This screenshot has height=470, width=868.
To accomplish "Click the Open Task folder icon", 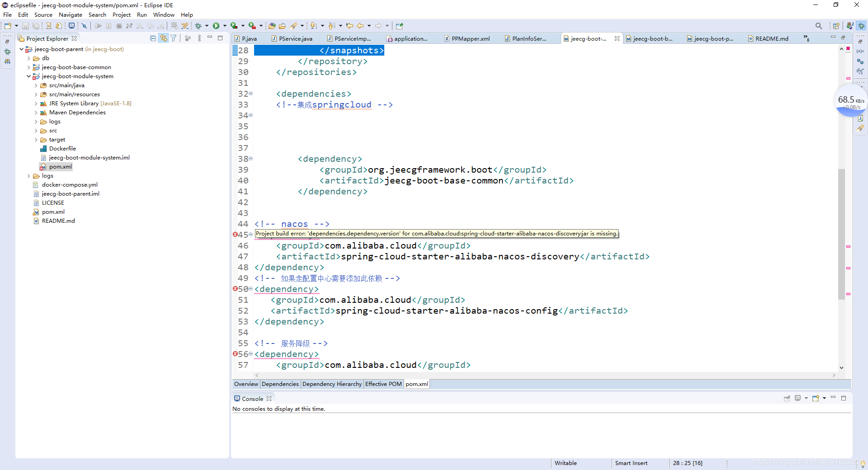I will (282, 26).
